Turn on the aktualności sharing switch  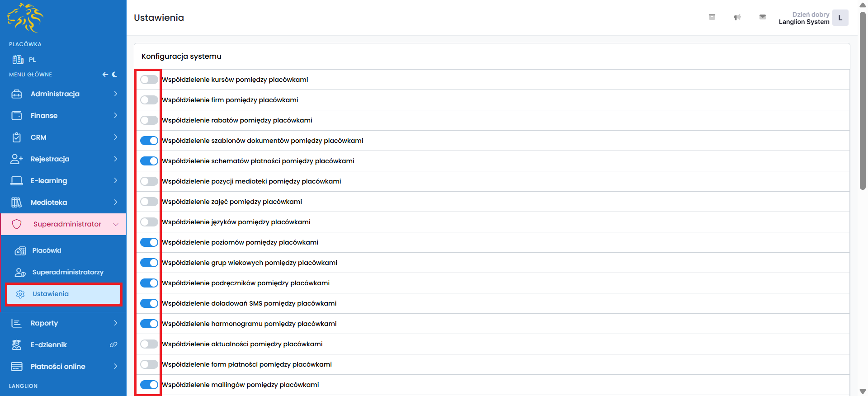tap(149, 344)
